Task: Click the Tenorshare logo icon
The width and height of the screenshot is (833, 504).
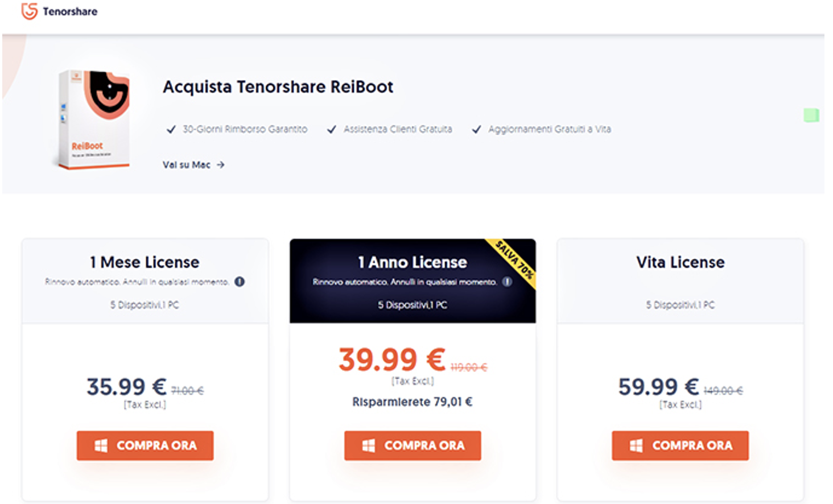Action: 29,11
